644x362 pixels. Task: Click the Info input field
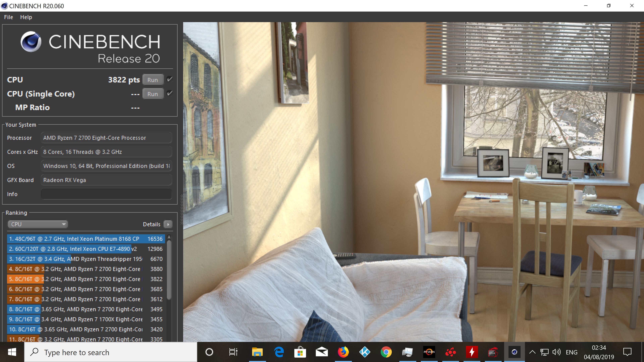[106, 194]
